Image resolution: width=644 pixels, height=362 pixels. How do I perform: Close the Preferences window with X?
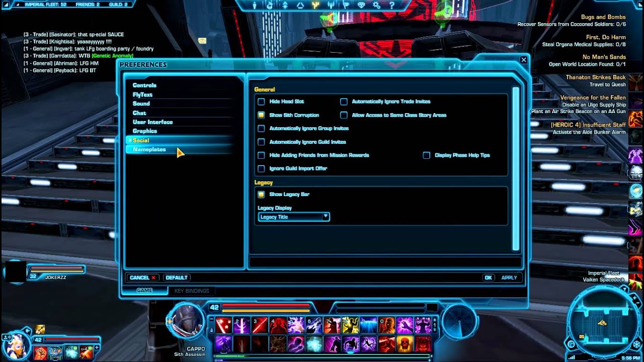coord(524,60)
